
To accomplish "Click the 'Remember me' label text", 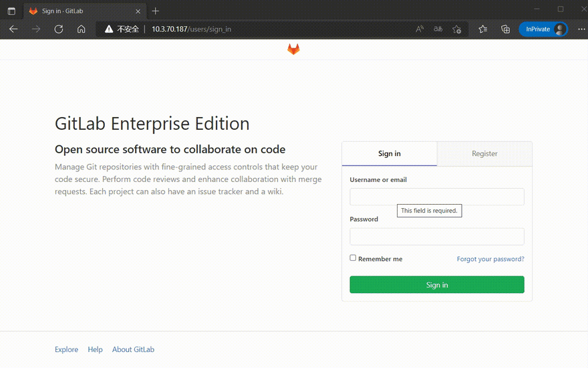I will pos(380,259).
